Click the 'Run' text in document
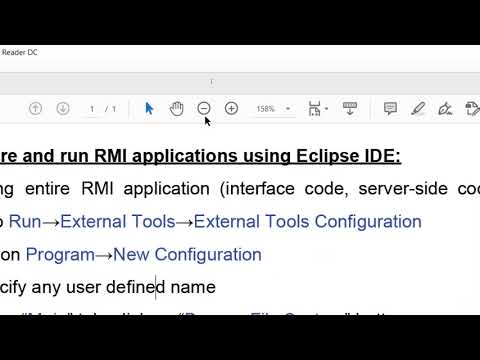Viewport: 480px width, 360px height. pos(25,221)
